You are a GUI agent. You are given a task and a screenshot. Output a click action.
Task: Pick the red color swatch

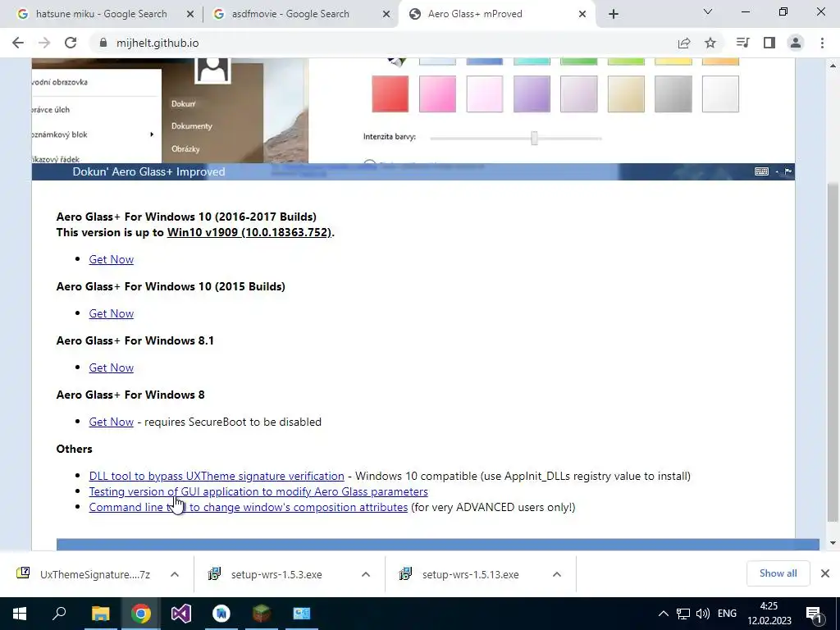(x=390, y=94)
